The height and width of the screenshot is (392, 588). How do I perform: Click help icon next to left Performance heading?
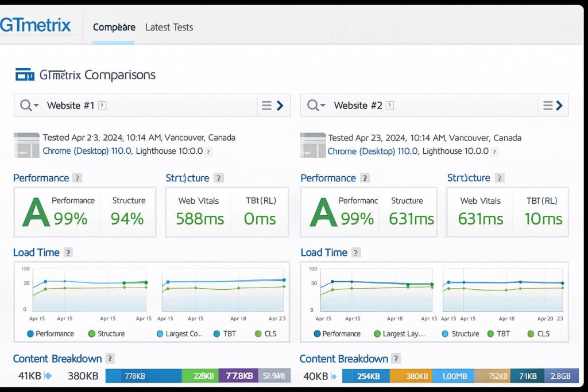77,178
